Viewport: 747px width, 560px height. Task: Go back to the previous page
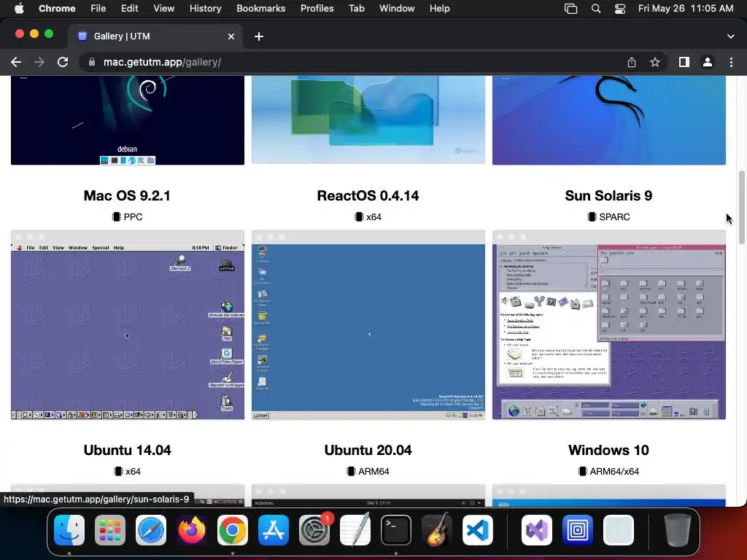click(x=16, y=62)
